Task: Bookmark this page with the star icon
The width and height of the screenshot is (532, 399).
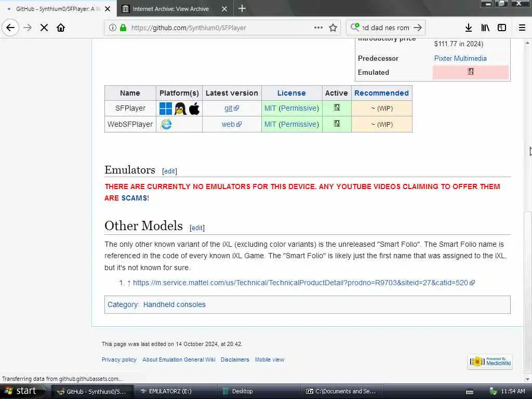Action: point(333,28)
